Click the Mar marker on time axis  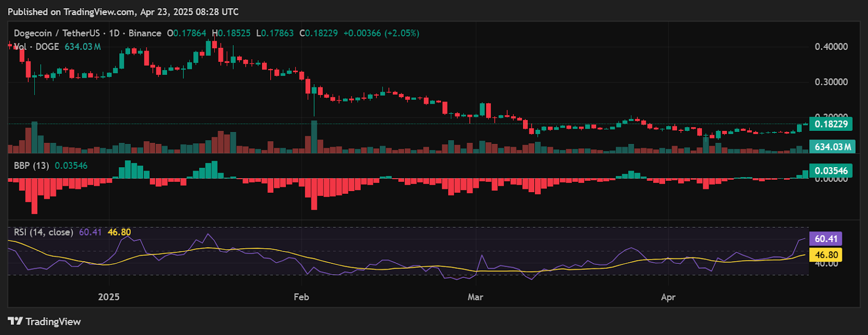click(x=475, y=297)
